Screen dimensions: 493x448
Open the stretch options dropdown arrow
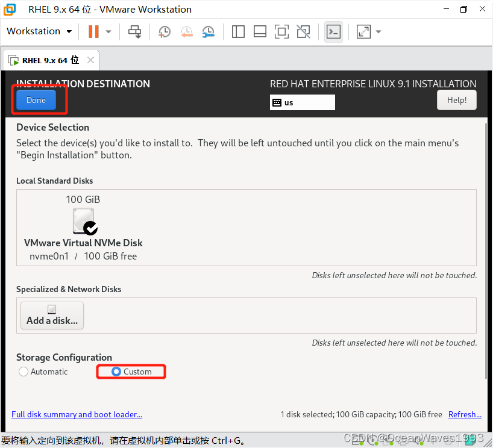[378, 31]
